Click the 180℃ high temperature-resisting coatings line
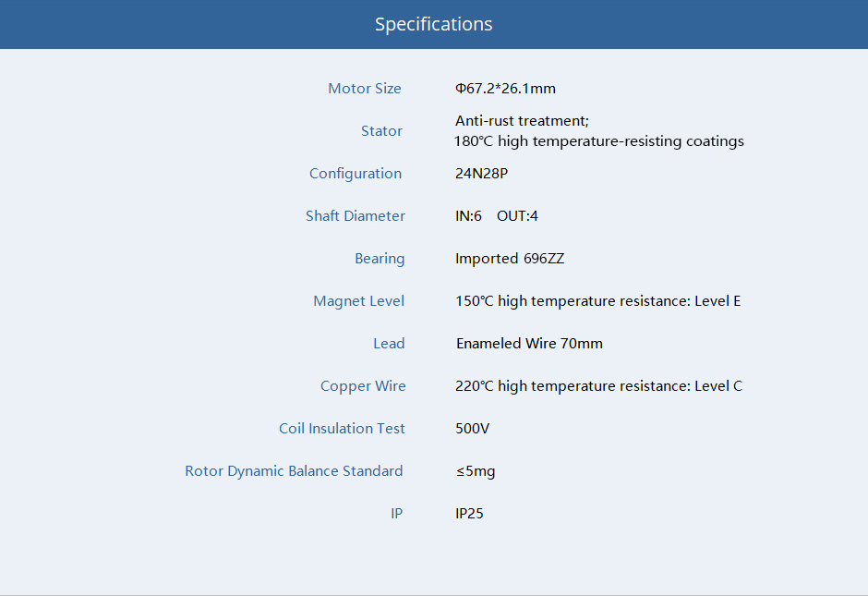 pos(598,141)
